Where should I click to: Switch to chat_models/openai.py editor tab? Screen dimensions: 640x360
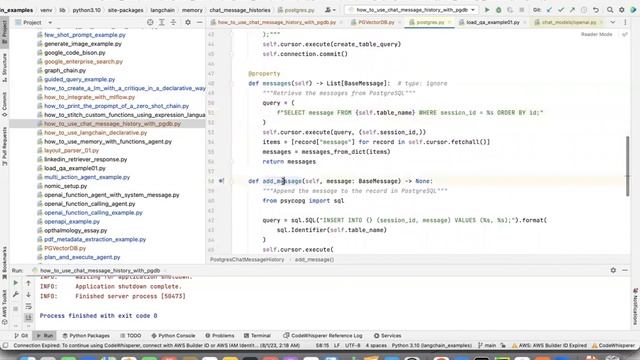pos(568,22)
